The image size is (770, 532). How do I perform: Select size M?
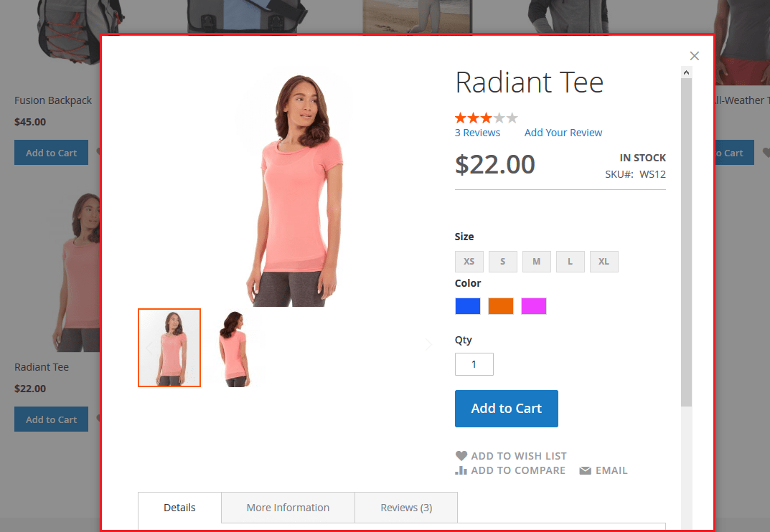click(x=537, y=262)
